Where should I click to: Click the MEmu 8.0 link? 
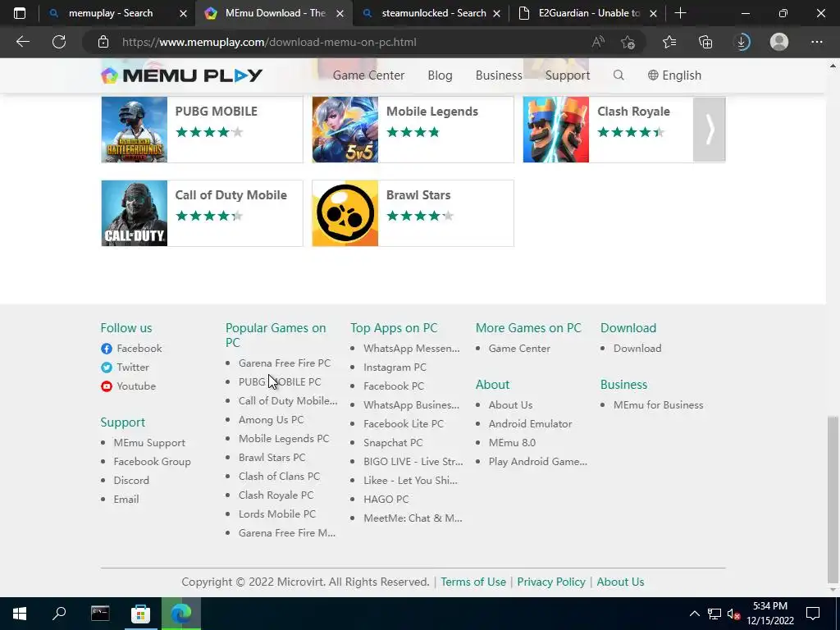[512, 443]
